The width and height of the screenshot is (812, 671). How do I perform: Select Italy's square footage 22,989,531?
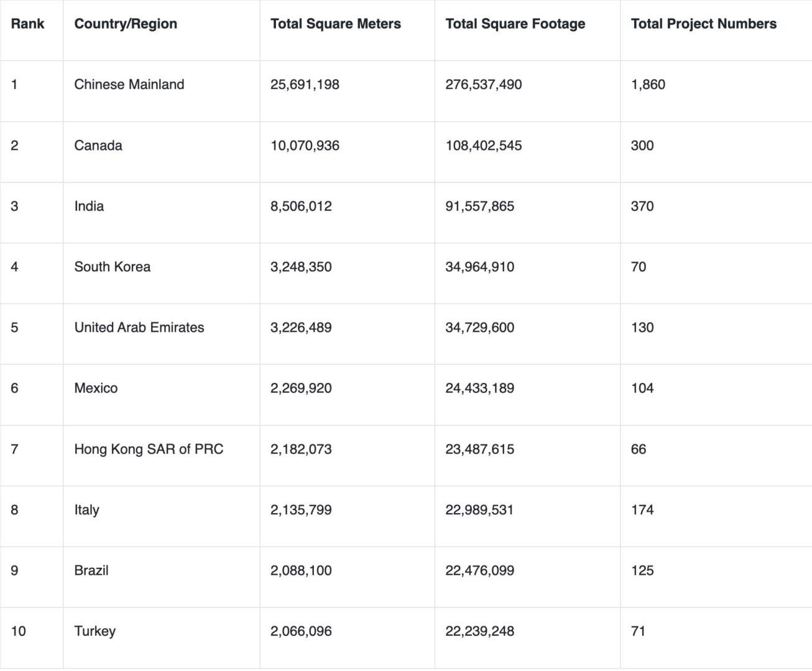479,510
